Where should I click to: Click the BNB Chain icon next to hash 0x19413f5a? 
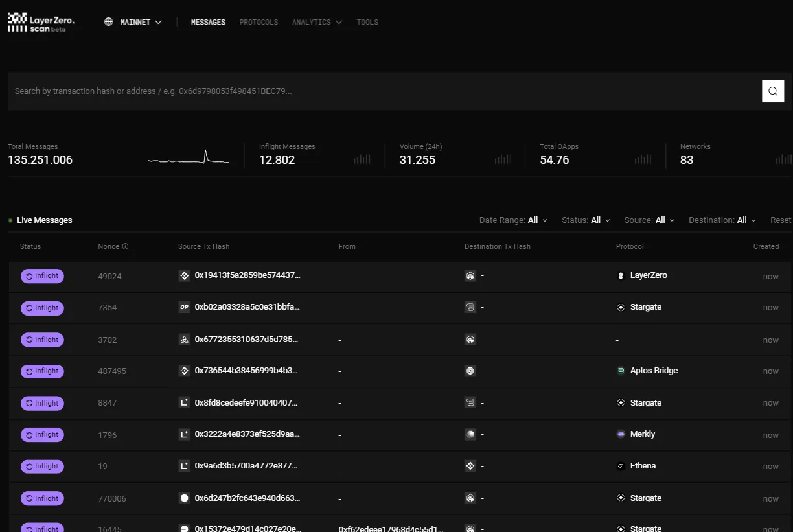(x=185, y=275)
